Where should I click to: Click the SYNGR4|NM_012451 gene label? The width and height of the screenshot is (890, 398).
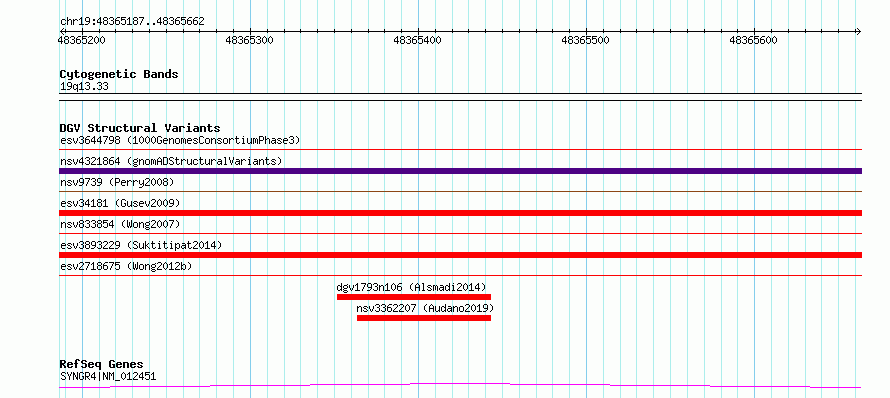pyautogui.click(x=108, y=376)
